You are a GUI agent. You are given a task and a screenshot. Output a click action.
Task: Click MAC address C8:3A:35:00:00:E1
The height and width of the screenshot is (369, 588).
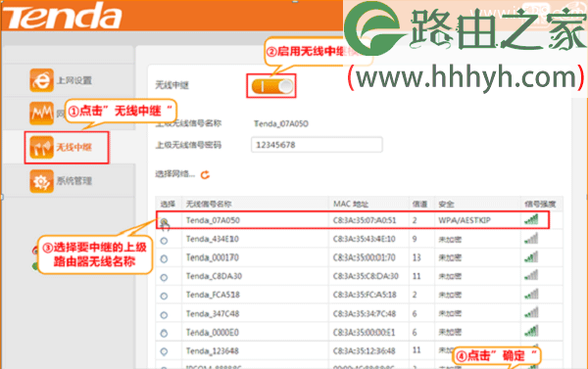tap(364, 332)
